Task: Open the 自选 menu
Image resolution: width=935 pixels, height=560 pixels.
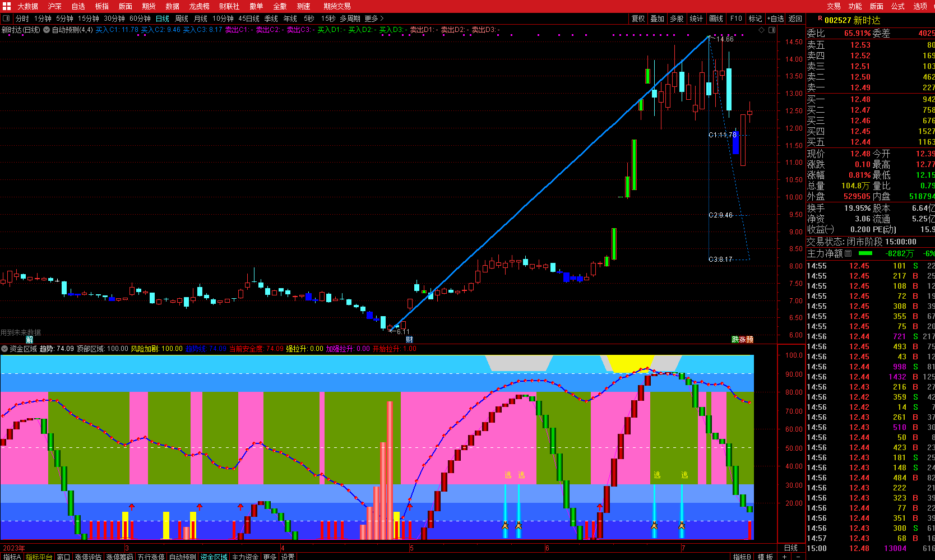Action: tap(78, 6)
